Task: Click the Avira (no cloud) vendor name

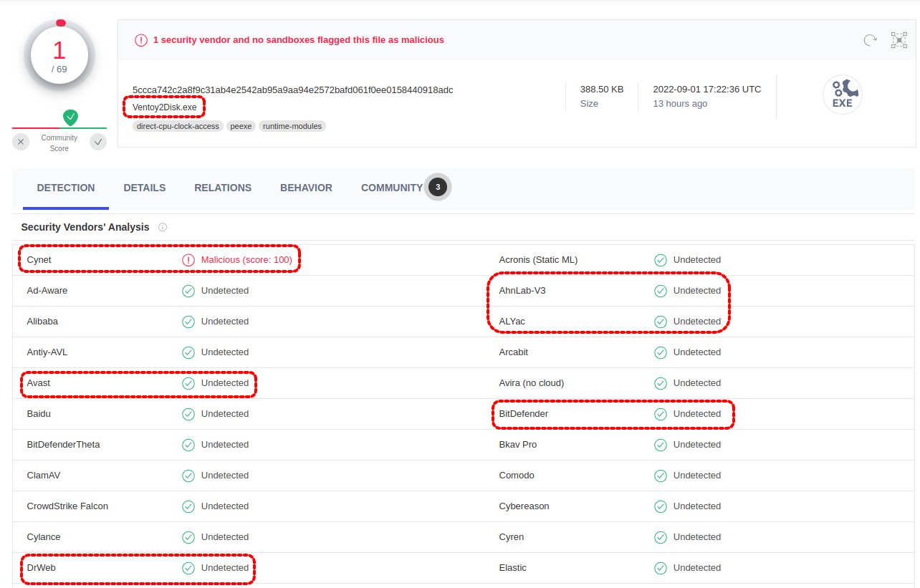Action: (532, 383)
